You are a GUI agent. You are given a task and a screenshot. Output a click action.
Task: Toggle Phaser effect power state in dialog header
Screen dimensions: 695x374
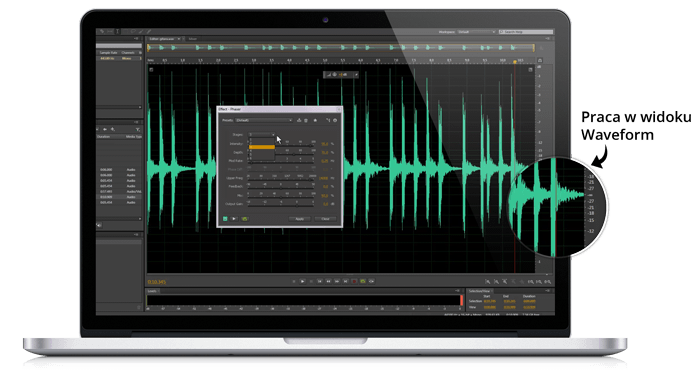(x=335, y=120)
